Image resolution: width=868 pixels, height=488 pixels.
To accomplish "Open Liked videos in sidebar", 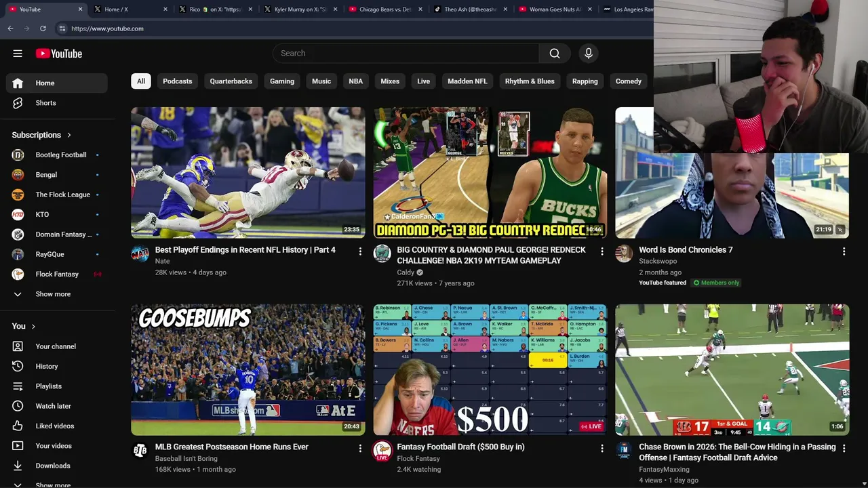I will 57,426.
